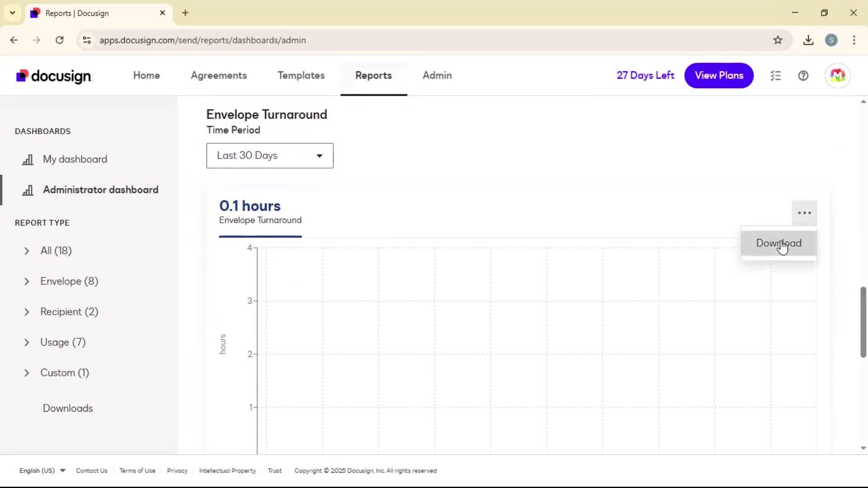The width and height of the screenshot is (868, 488).
Task: Click the View Plans button
Action: click(x=719, y=75)
